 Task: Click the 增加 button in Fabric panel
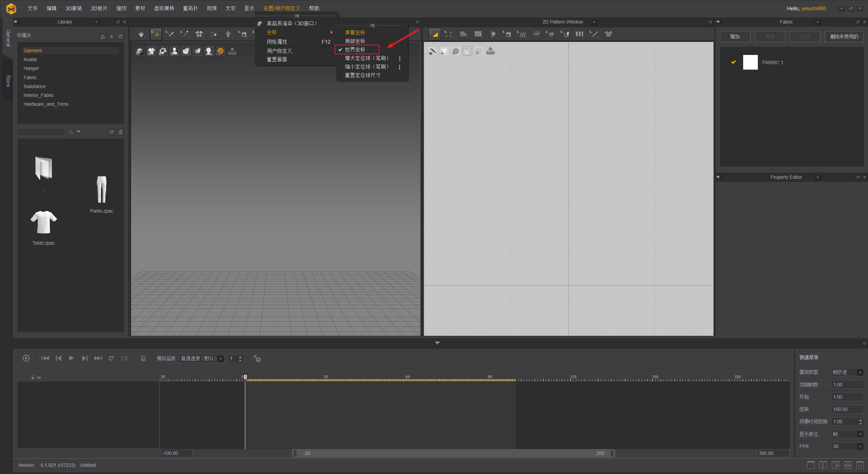tap(735, 37)
